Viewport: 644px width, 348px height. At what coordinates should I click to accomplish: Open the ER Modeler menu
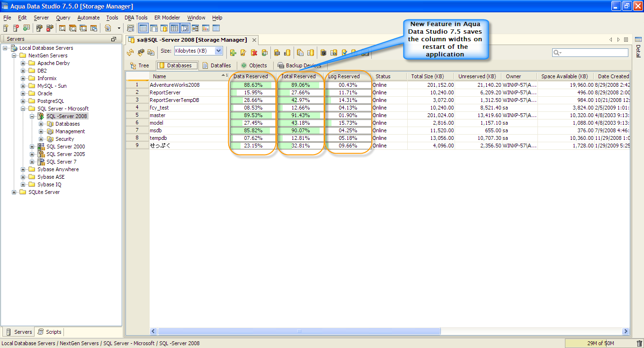(x=168, y=18)
